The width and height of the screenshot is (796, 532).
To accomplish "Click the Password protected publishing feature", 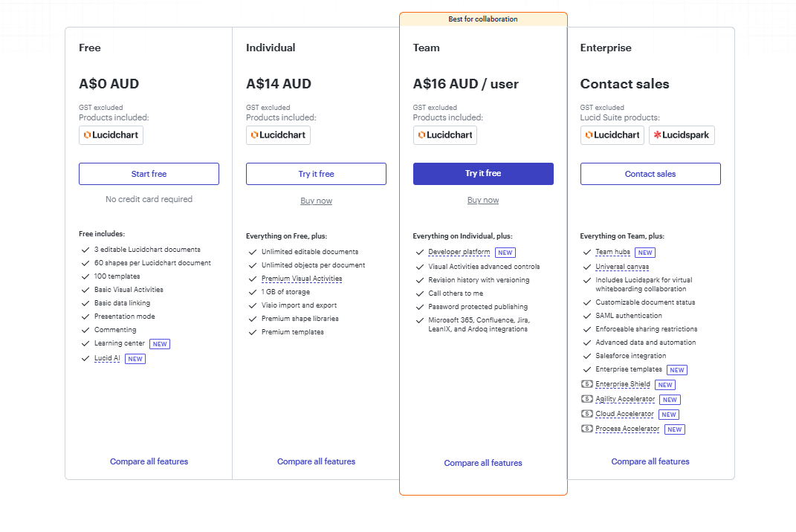I will (x=478, y=307).
